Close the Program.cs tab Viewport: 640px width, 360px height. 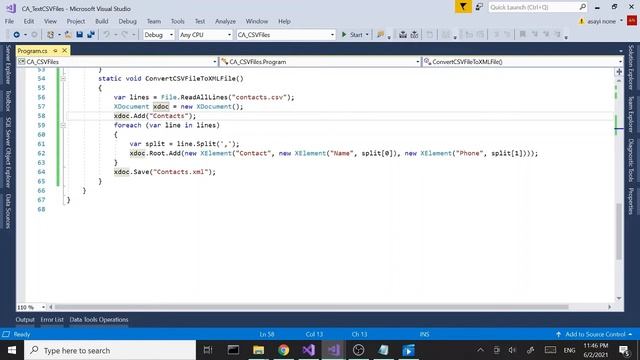[x=64, y=51]
